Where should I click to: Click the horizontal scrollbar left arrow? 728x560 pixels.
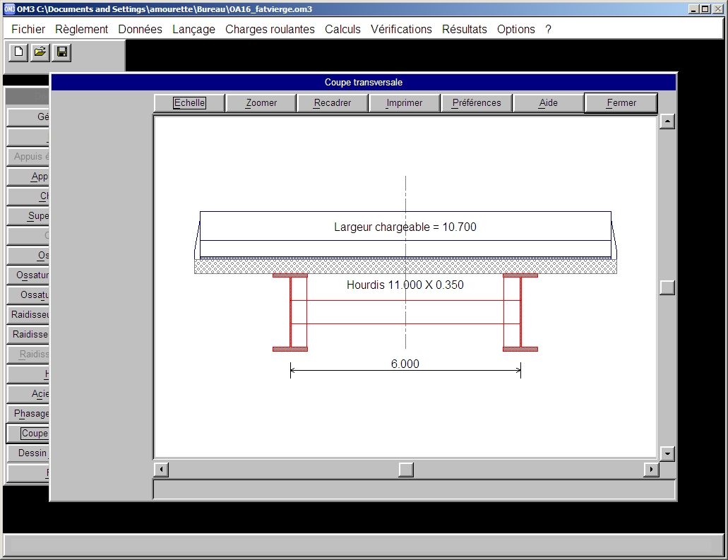point(161,470)
